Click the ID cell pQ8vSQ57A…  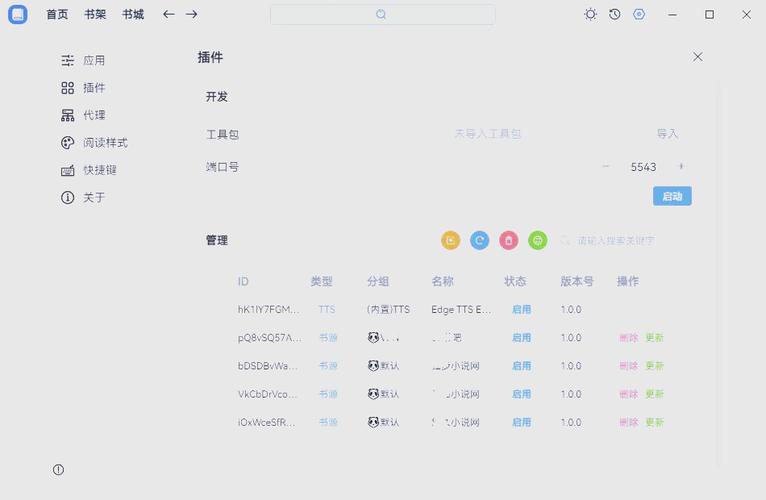(x=270, y=337)
